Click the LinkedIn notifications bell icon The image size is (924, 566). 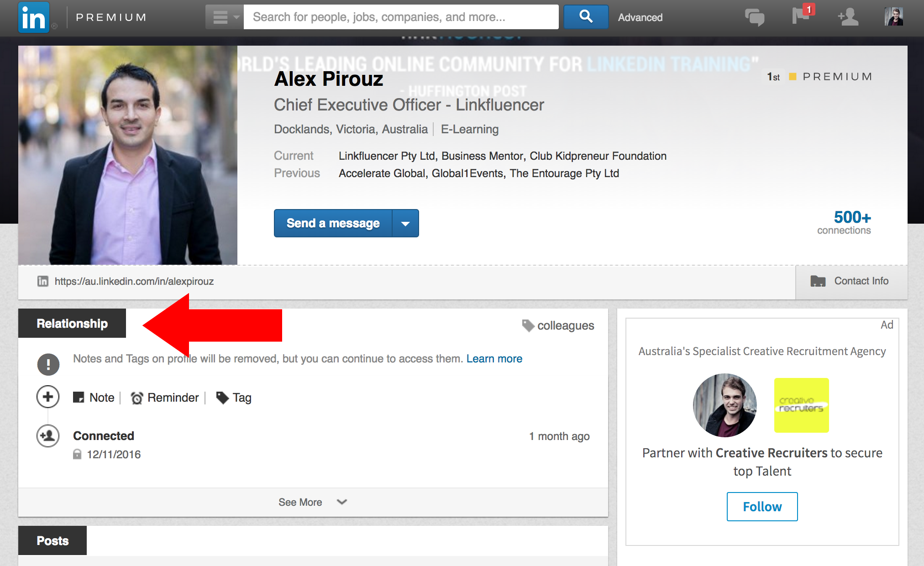click(x=798, y=17)
